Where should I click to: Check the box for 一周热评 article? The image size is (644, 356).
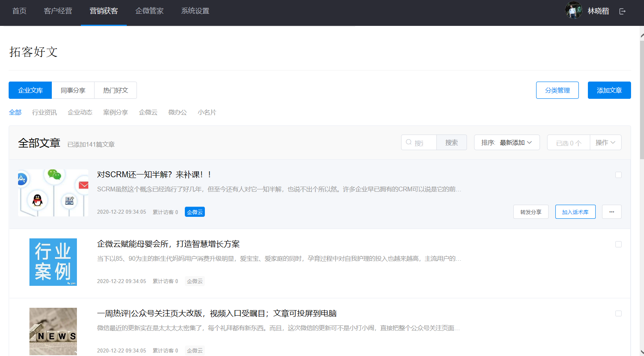[x=618, y=314]
